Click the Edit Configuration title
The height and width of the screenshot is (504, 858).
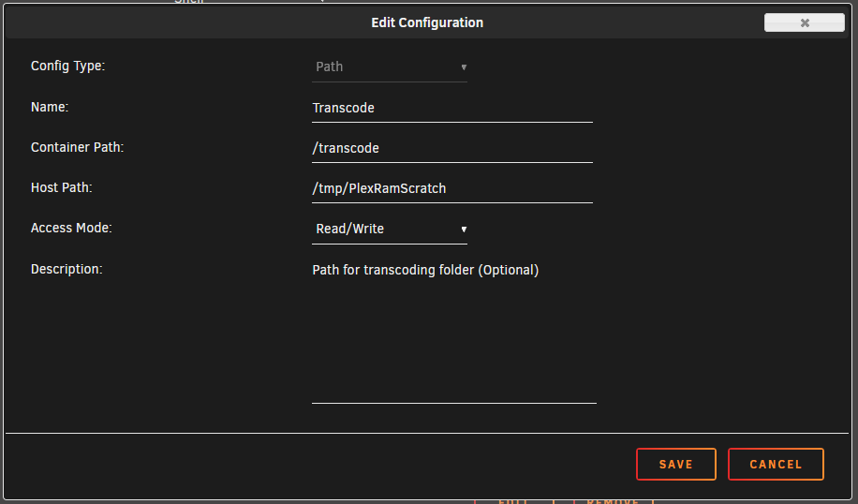pos(427,22)
